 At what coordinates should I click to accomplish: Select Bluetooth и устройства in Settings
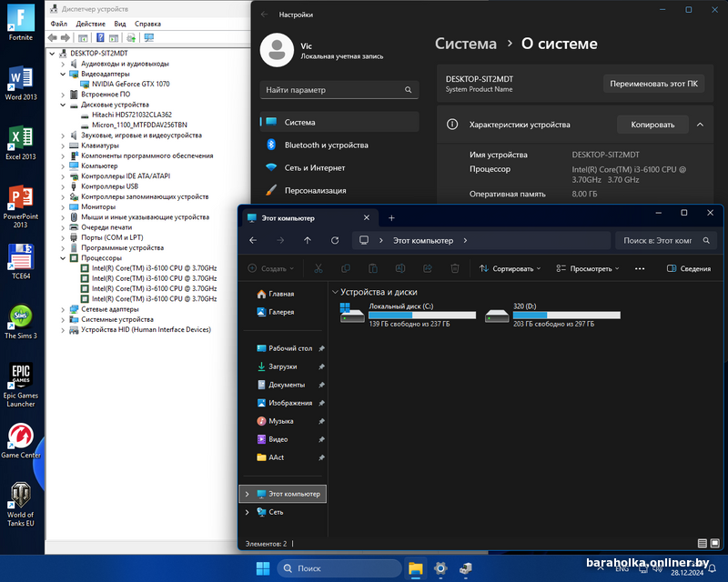(339, 145)
